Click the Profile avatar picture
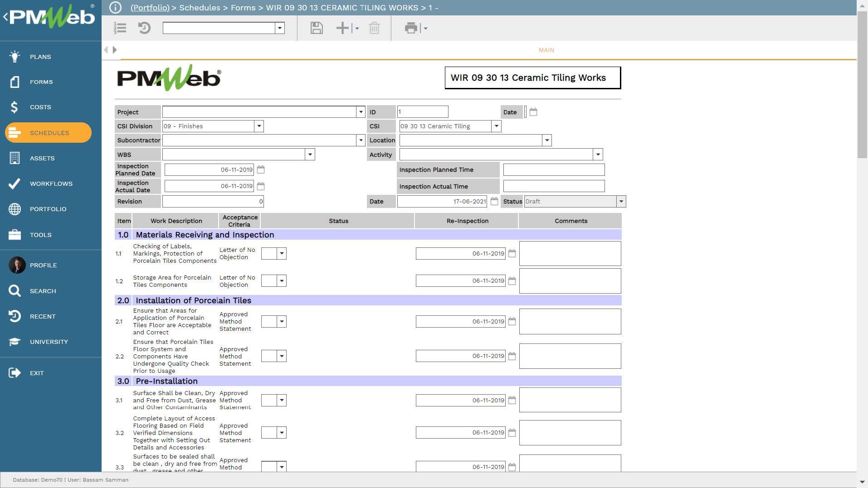868x488 pixels. pos(17,265)
